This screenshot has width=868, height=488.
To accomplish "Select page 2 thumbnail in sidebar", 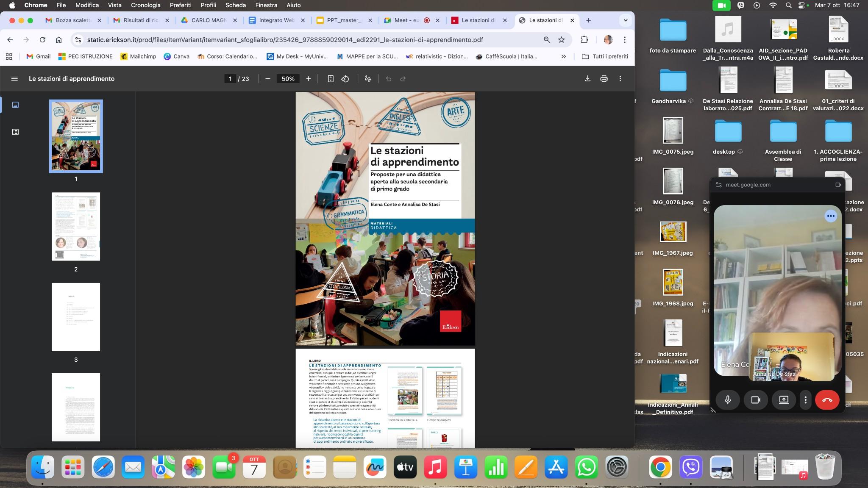I will point(76,227).
